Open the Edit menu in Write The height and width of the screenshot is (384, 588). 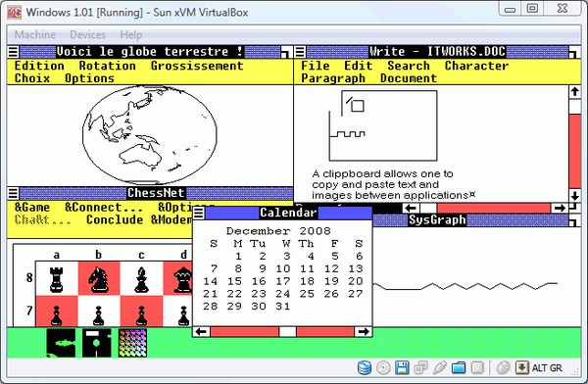click(x=359, y=66)
